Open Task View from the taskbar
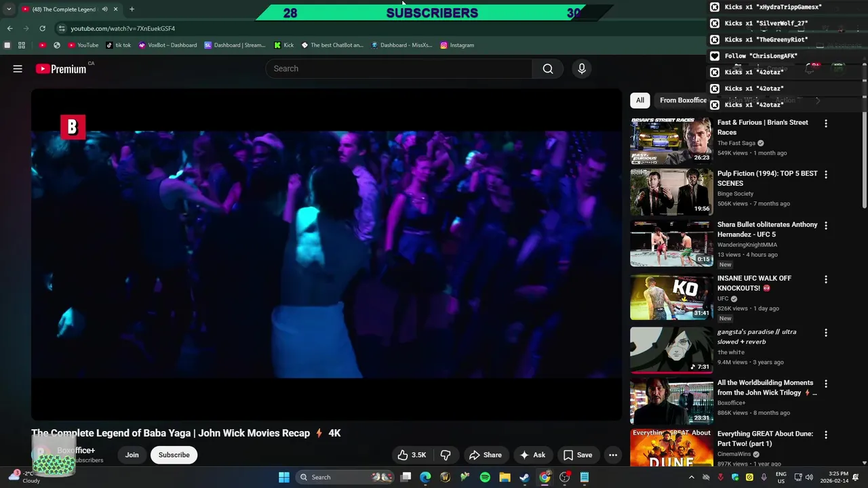Image resolution: width=868 pixels, height=488 pixels. pos(406,477)
